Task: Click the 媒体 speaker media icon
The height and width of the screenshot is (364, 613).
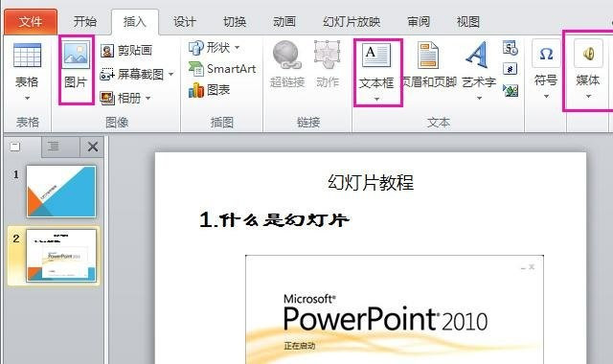Action: [588, 54]
